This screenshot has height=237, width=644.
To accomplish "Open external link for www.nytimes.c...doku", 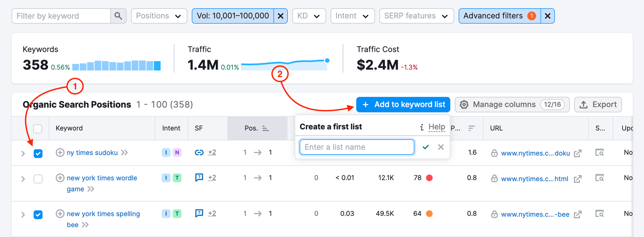I will pyautogui.click(x=578, y=153).
